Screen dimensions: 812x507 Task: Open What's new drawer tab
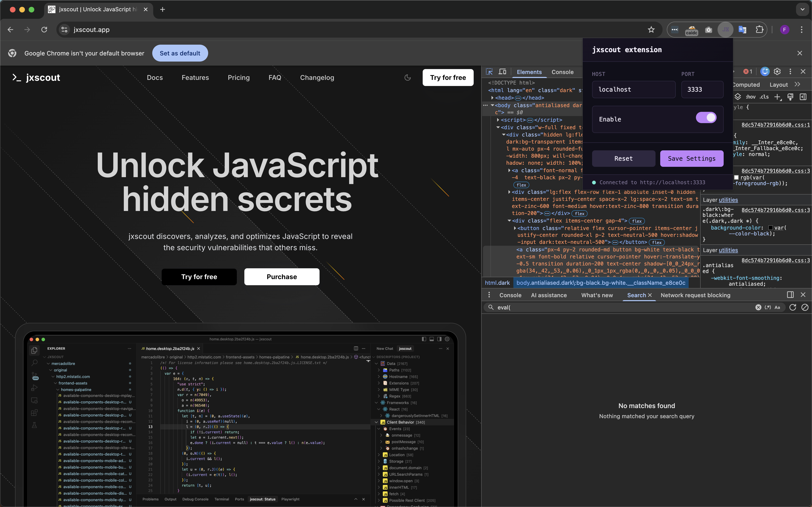(x=597, y=295)
